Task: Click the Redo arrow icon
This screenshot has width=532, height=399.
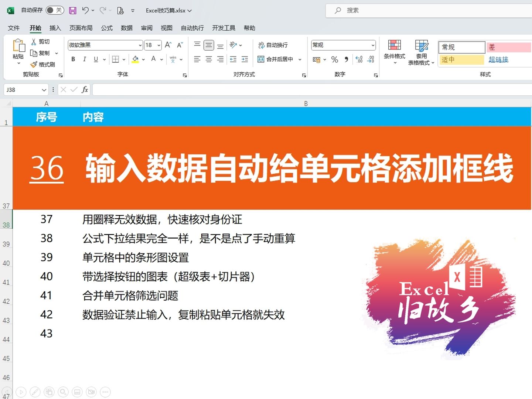Action: pyautogui.click(x=103, y=10)
